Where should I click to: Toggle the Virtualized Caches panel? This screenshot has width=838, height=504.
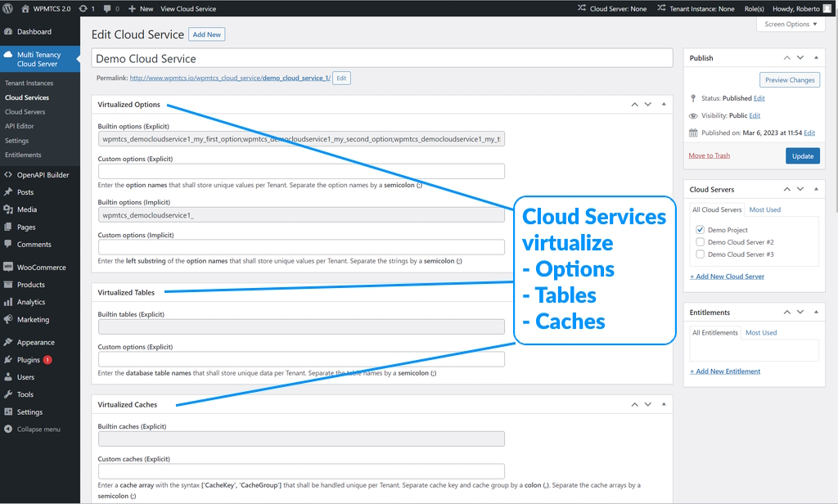(664, 404)
